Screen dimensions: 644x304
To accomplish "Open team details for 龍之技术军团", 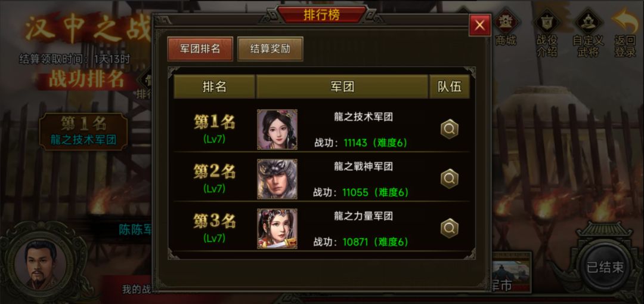I will point(450,130).
